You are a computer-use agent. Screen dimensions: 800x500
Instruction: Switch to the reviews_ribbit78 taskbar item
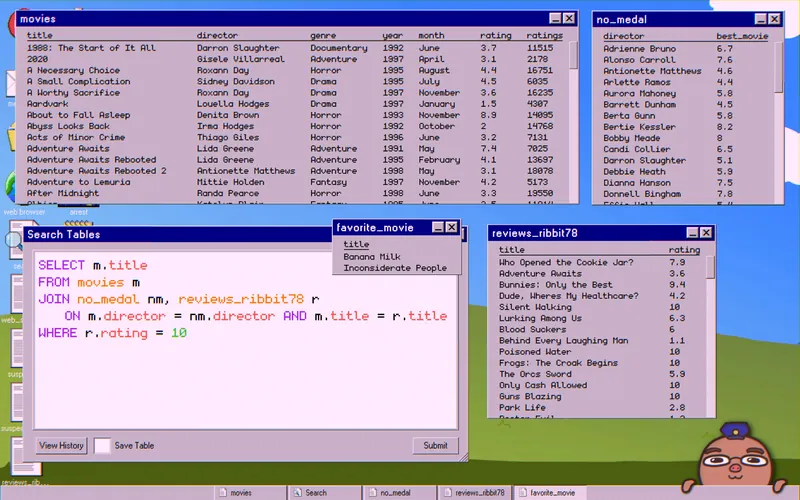(x=474, y=493)
